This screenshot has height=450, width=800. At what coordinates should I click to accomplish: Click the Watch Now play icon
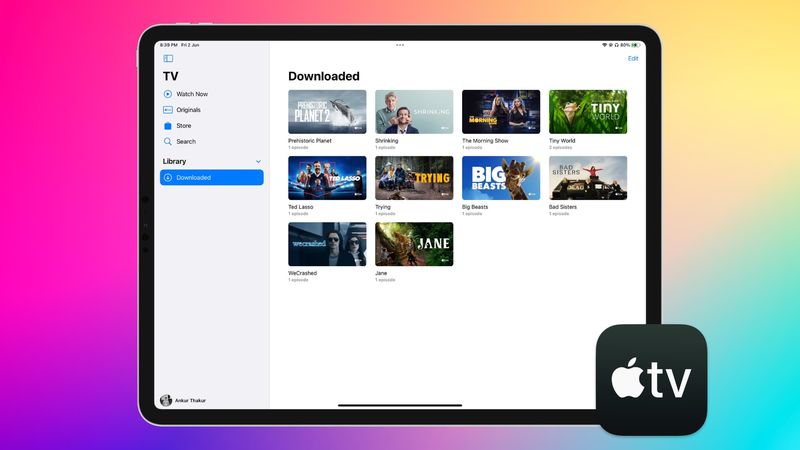click(168, 94)
